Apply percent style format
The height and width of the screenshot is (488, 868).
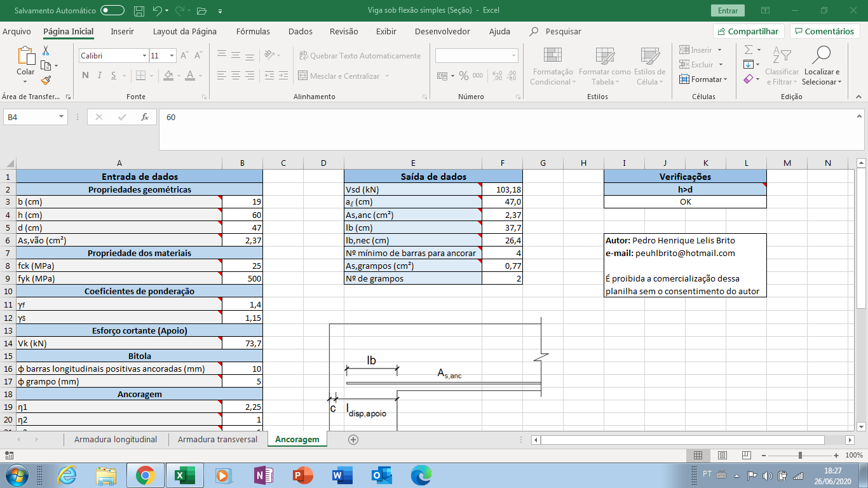[x=464, y=76]
